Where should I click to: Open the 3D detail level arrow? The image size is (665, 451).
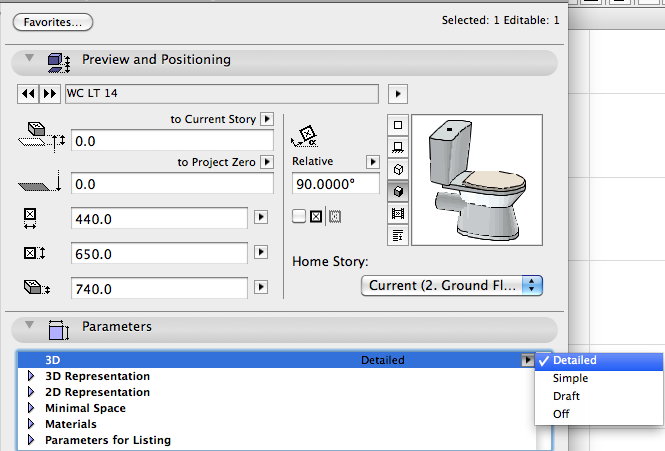[x=527, y=360]
